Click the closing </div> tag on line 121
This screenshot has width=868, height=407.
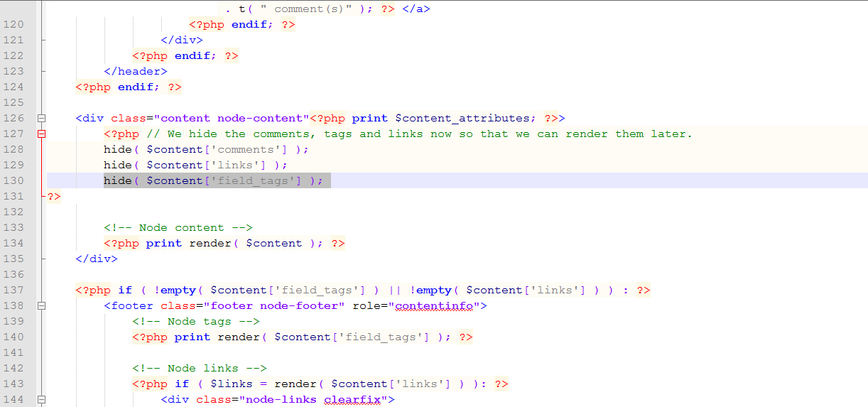click(x=182, y=40)
